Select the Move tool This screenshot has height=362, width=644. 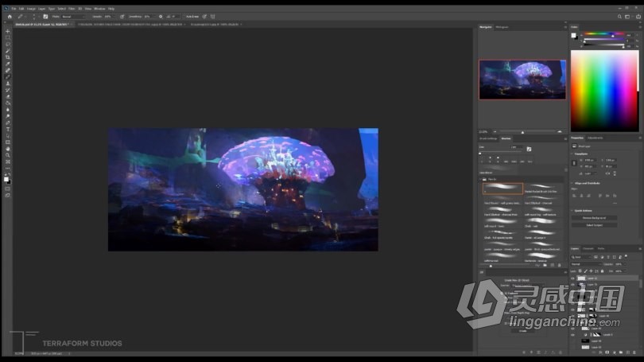(x=8, y=31)
